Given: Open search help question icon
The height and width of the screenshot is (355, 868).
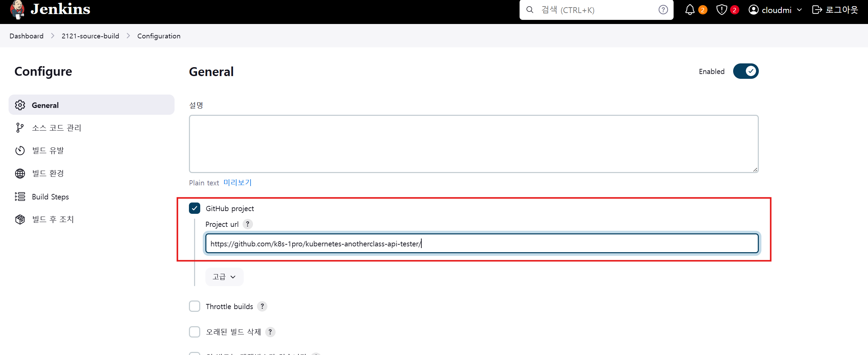Looking at the screenshot, I should click(x=663, y=10).
